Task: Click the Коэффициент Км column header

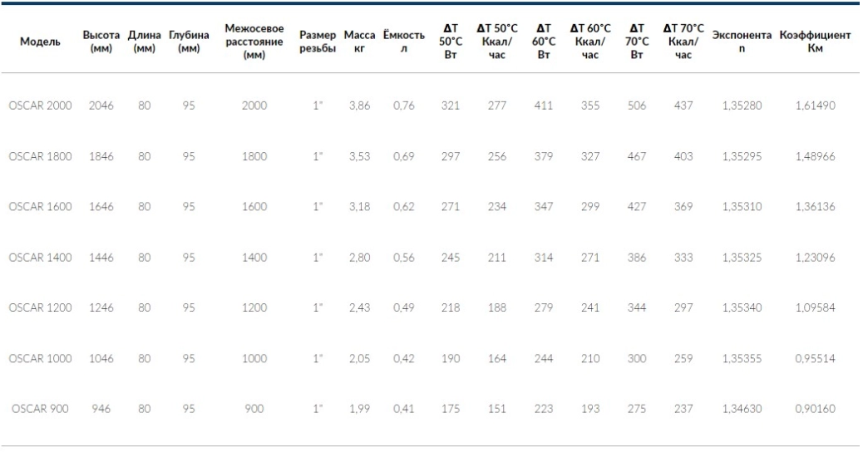Action: [815, 42]
